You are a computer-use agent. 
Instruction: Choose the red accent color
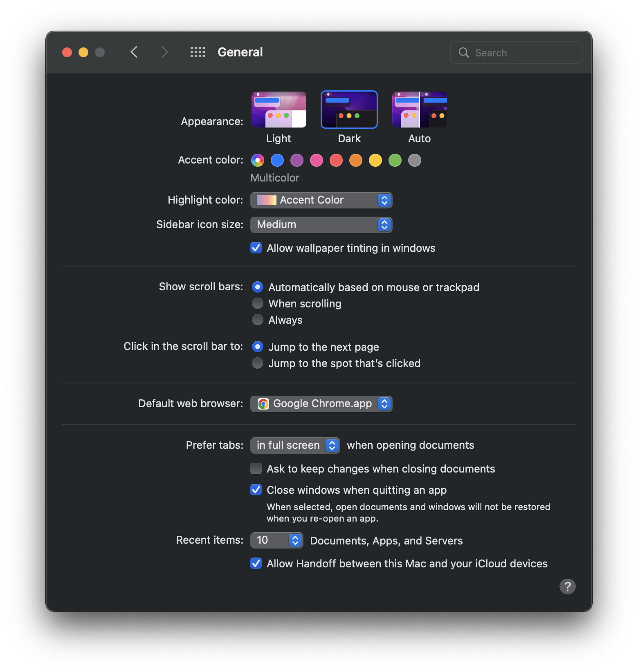pos(336,160)
